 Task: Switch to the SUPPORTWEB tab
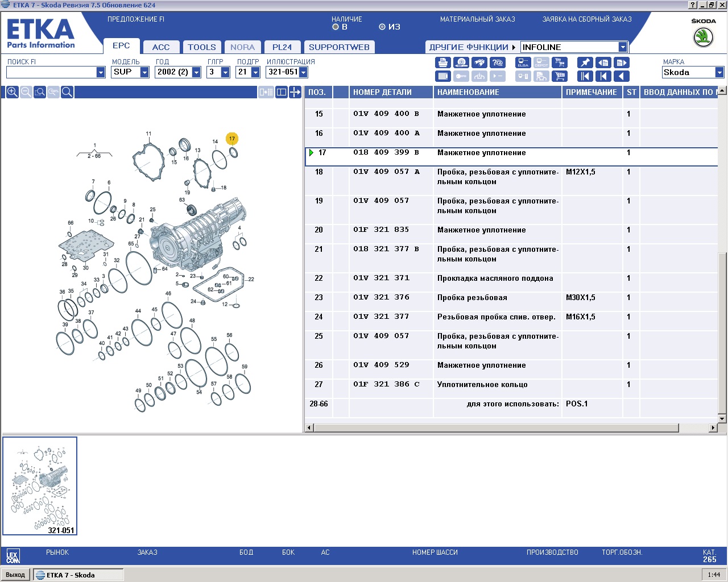[339, 47]
